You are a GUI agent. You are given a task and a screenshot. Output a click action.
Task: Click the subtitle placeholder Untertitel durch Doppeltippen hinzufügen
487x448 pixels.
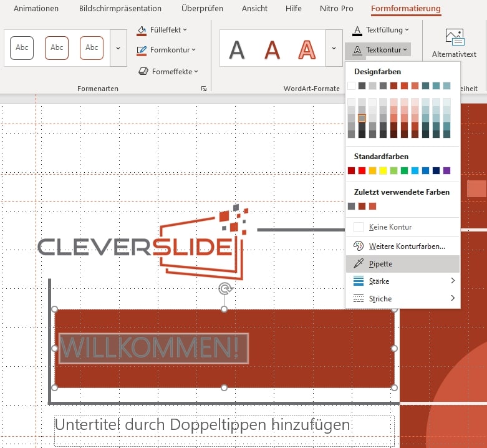(x=203, y=425)
